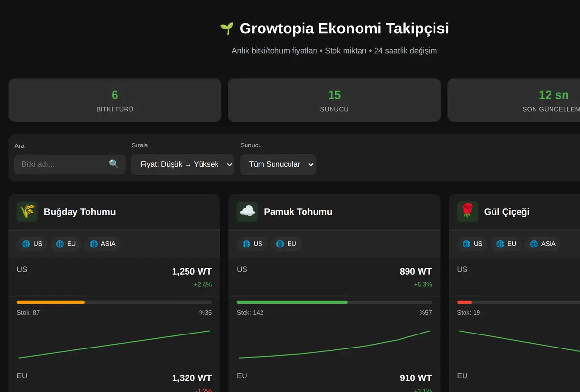Click the Pamuk US price trend chart
Image resolution: width=580 pixels, height=392 pixels.
pyautogui.click(x=334, y=344)
